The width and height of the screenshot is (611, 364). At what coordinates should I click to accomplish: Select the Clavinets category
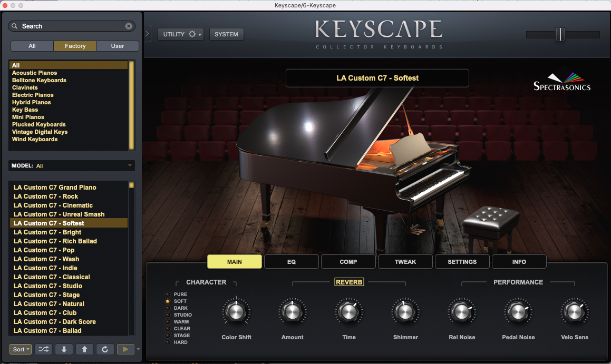tap(25, 87)
